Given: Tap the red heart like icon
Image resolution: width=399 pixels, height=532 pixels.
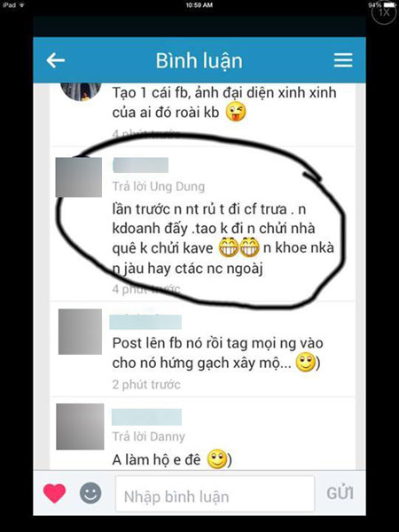Looking at the screenshot, I should click(x=55, y=493).
